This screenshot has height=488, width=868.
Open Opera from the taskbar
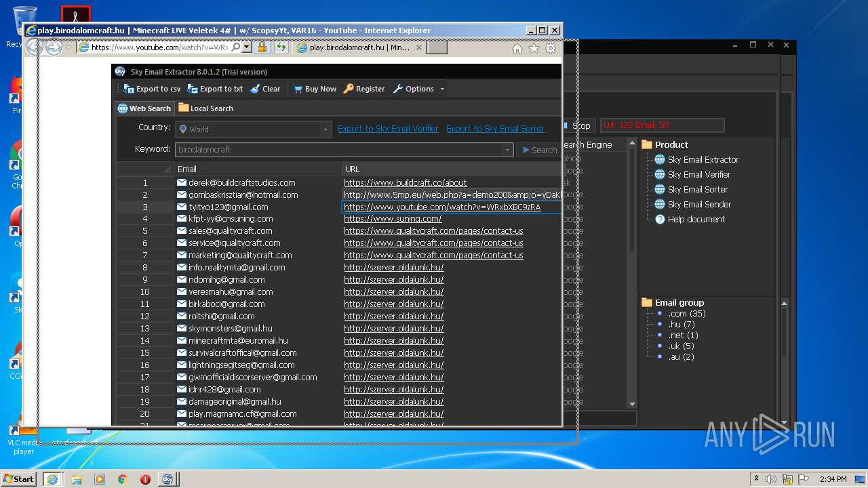[145, 479]
